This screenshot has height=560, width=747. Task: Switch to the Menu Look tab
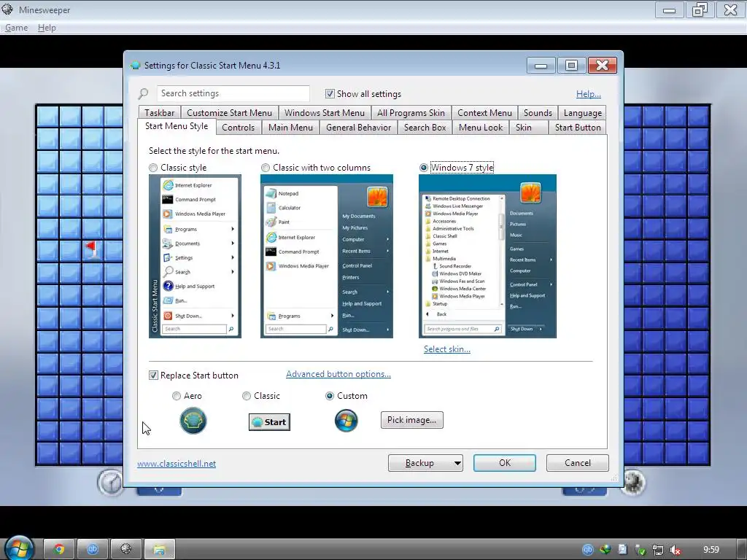(481, 128)
